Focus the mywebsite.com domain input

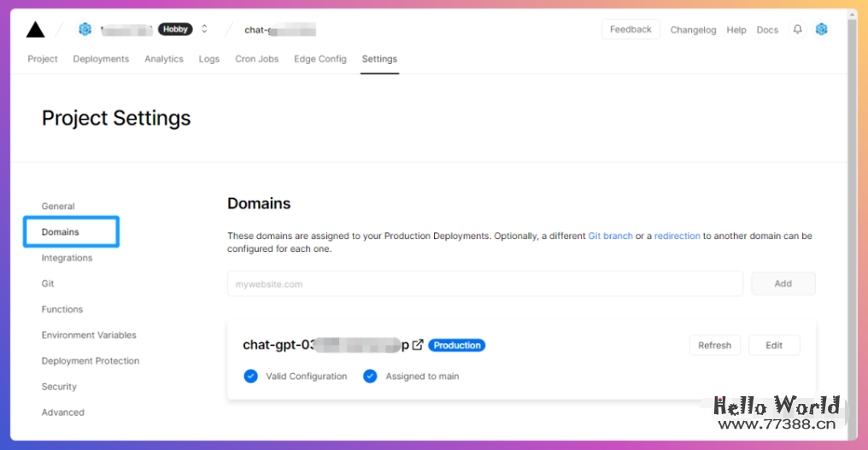pos(484,284)
